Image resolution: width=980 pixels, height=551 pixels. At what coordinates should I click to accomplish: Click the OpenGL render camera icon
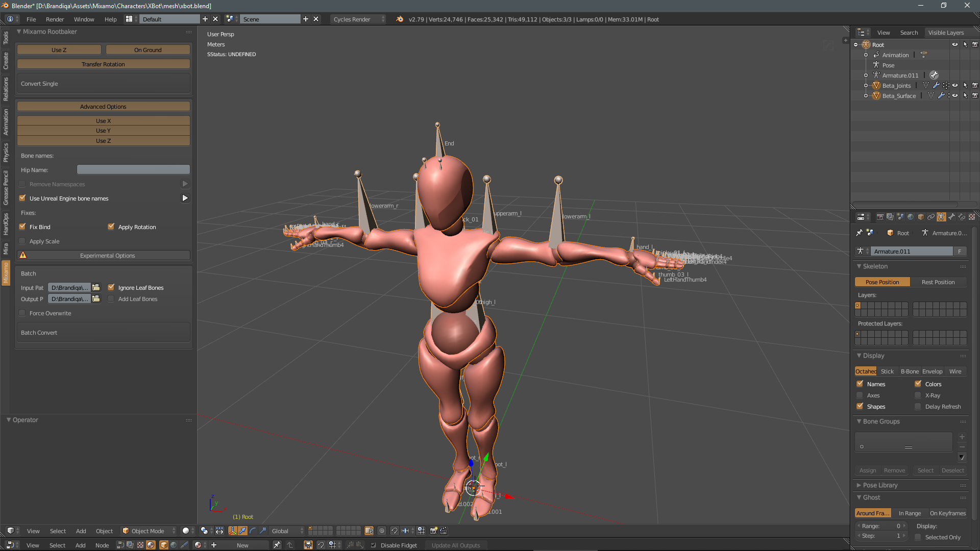[x=434, y=531]
